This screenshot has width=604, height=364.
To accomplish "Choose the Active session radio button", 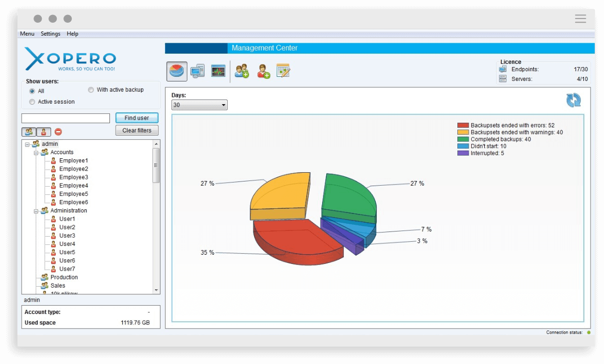I will click(32, 102).
